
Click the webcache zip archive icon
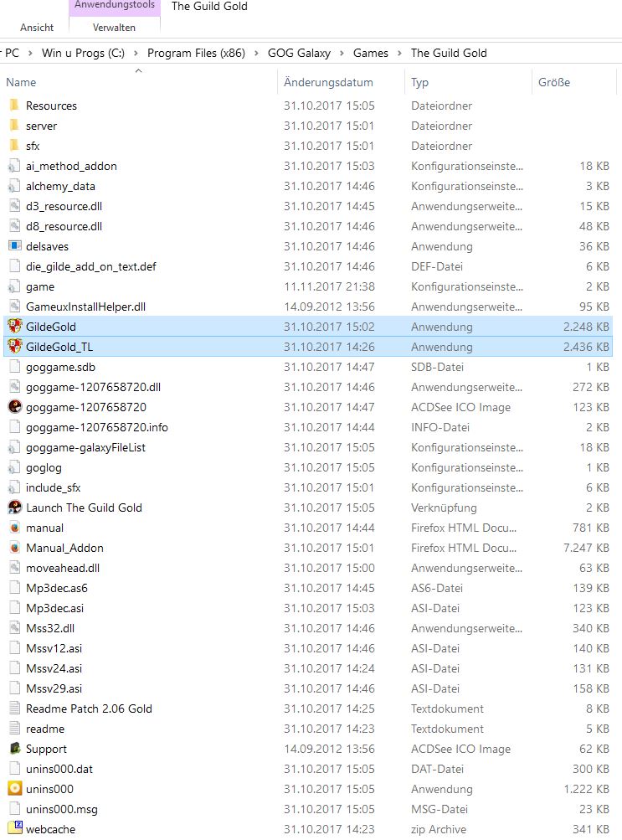click(x=14, y=829)
